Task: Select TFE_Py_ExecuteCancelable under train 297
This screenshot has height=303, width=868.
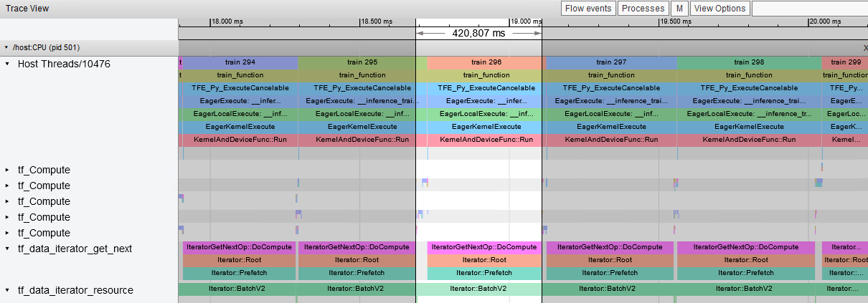Action: click(611, 88)
